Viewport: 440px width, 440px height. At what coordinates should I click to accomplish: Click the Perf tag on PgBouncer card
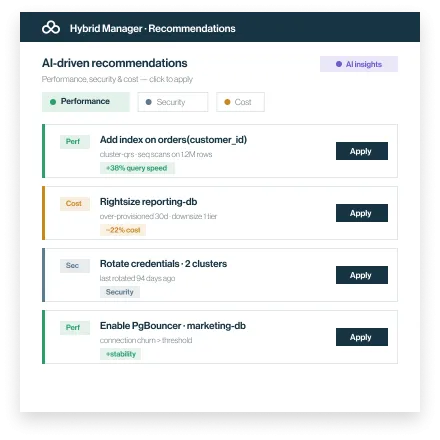click(75, 328)
